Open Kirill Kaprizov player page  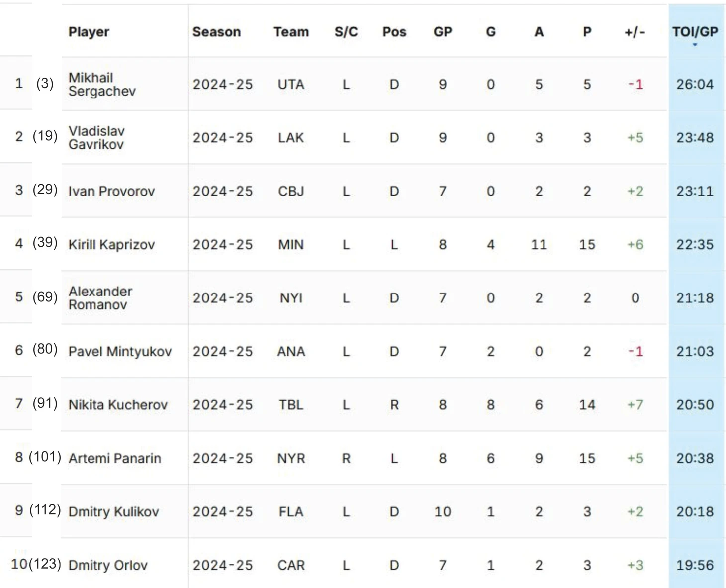click(111, 245)
